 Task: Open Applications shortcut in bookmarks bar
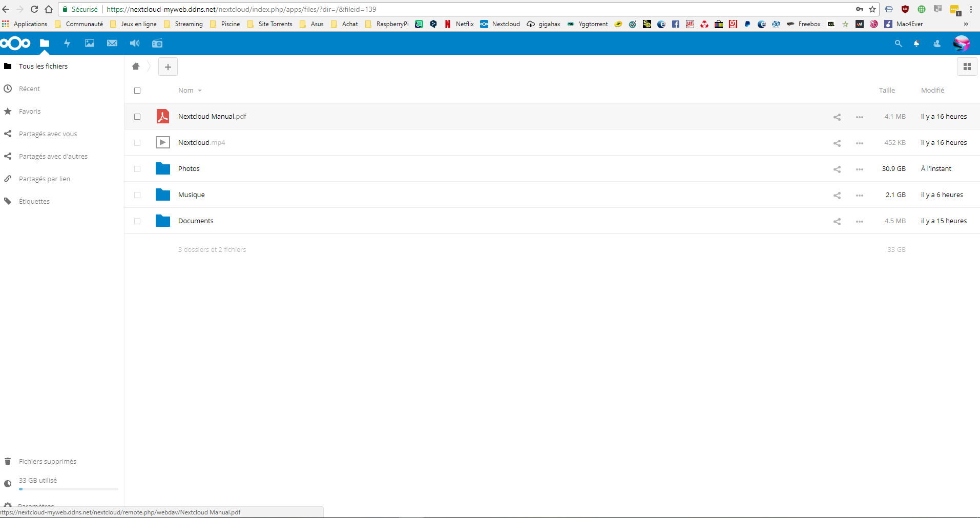[25, 24]
